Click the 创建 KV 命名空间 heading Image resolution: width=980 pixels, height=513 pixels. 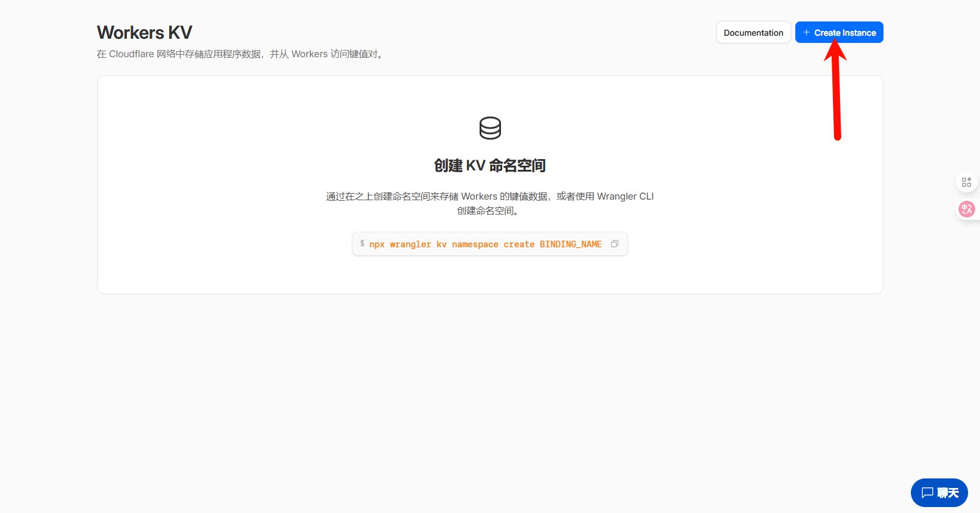coord(490,166)
